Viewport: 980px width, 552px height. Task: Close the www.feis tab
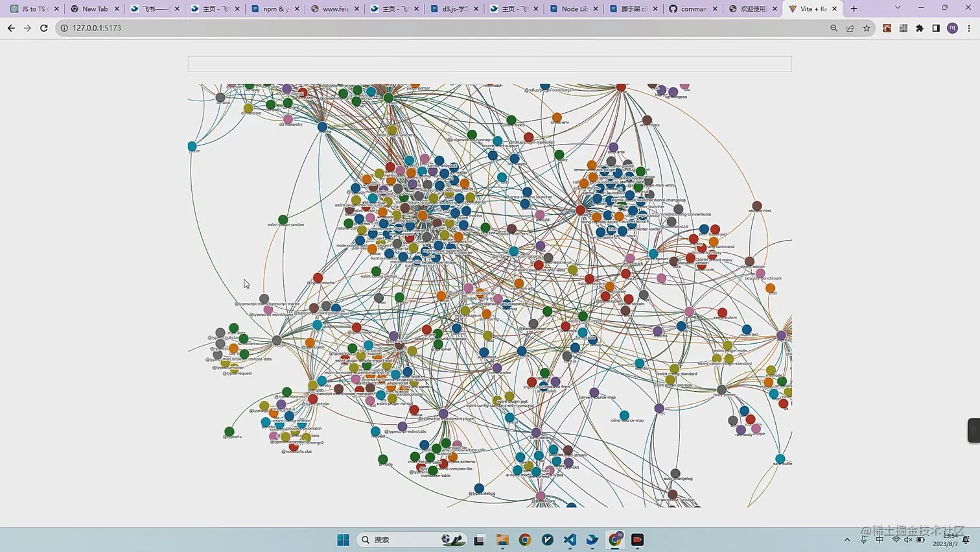pyautogui.click(x=356, y=9)
